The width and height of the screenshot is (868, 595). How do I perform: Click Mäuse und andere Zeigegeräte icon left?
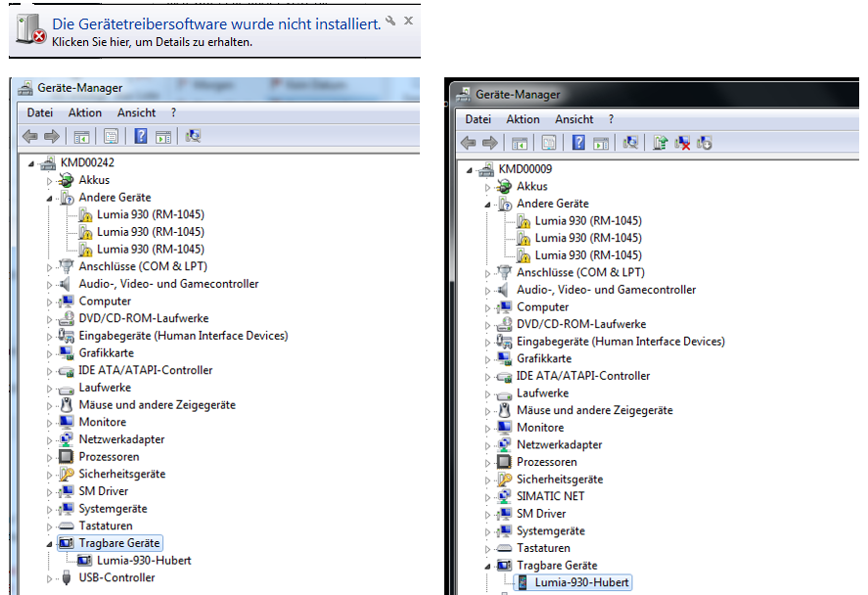(x=67, y=404)
